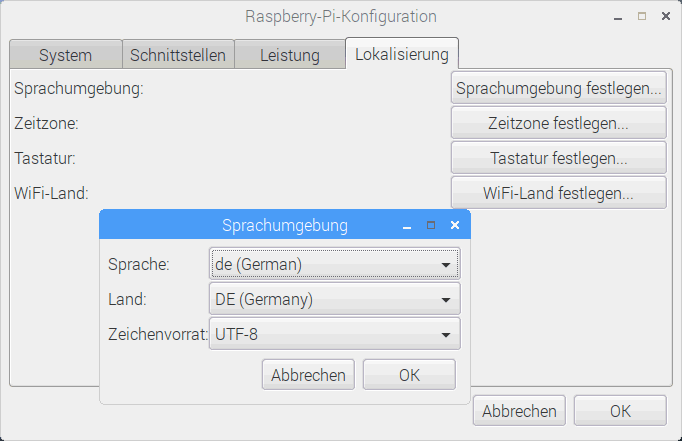Viewport: 682px width, 441px height.
Task: Maximize the Sprachumgebung dialog
Action: [x=431, y=226]
